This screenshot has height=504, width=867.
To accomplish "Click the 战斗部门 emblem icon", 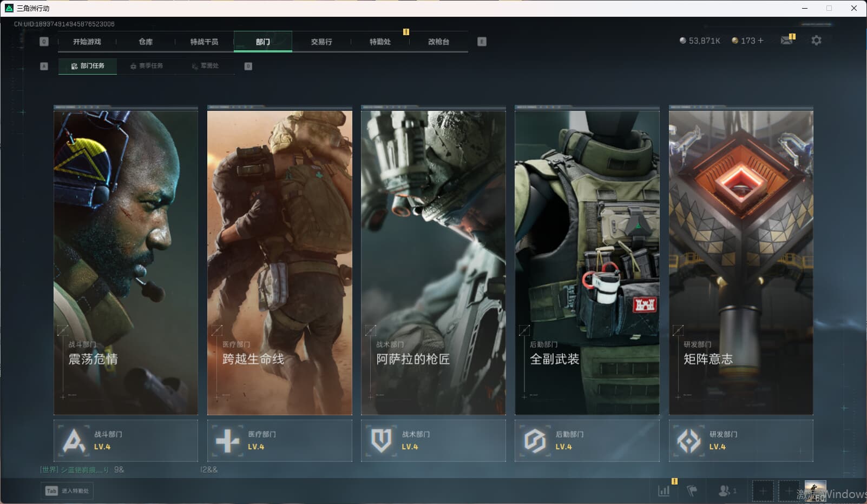I will click(74, 441).
